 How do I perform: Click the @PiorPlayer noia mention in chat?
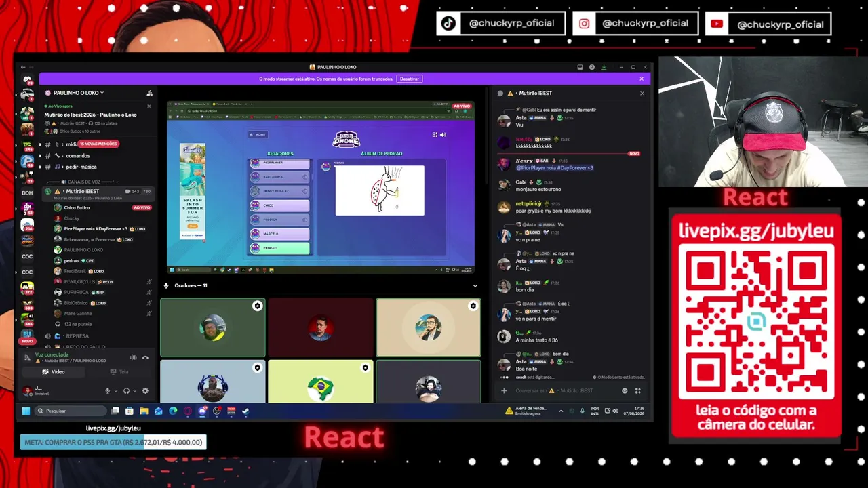tap(555, 168)
